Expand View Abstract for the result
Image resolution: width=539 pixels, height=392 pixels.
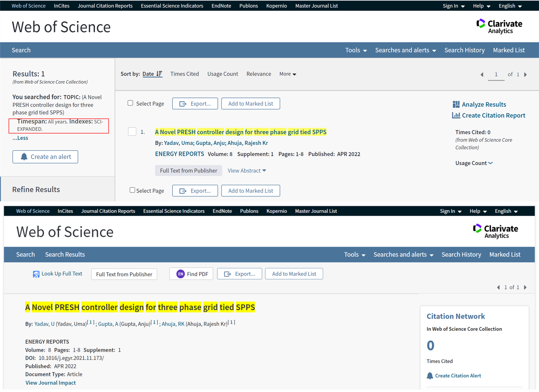pyautogui.click(x=247, y=171)
